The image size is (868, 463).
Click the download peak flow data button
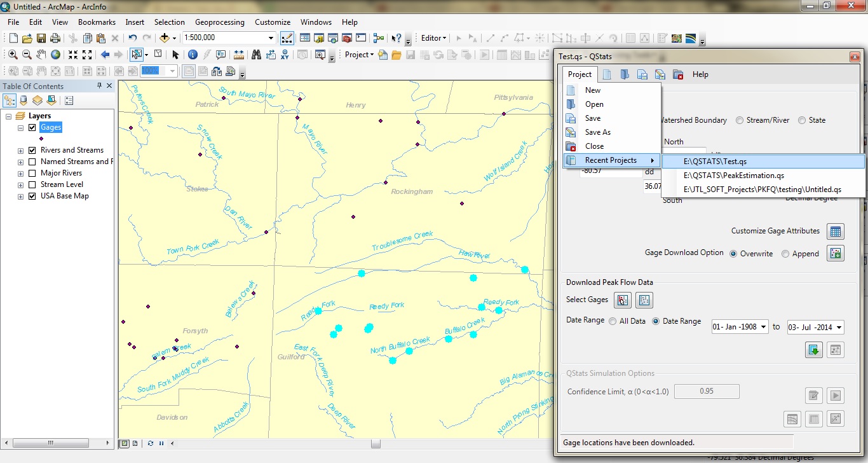tap(813, 349)
